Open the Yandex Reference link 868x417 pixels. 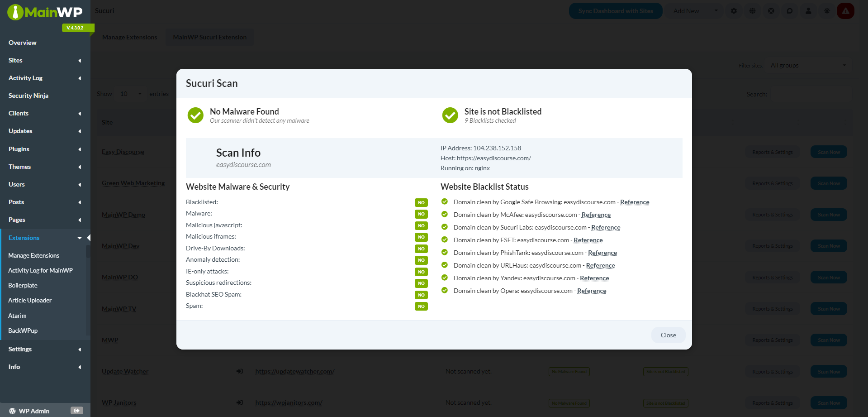594,278
